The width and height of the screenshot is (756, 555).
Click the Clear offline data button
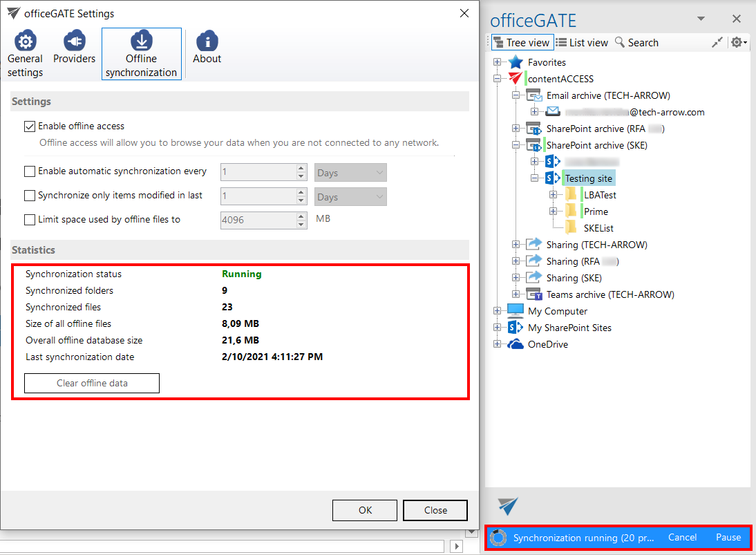[x=92, y=383]
